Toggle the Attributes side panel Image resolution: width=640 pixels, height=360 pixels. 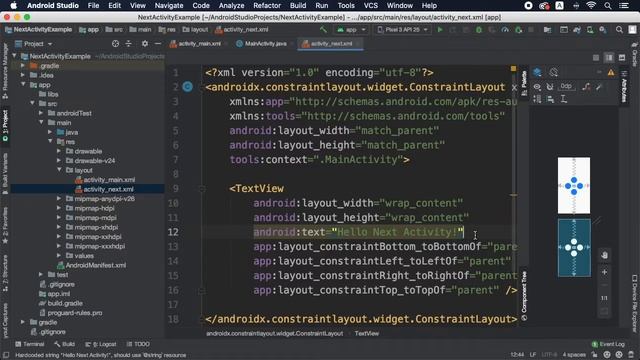click(x=624, y=87)
